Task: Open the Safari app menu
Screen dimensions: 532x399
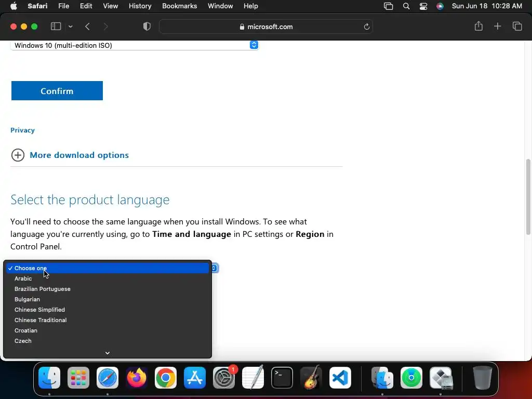Action: [37, 6]
